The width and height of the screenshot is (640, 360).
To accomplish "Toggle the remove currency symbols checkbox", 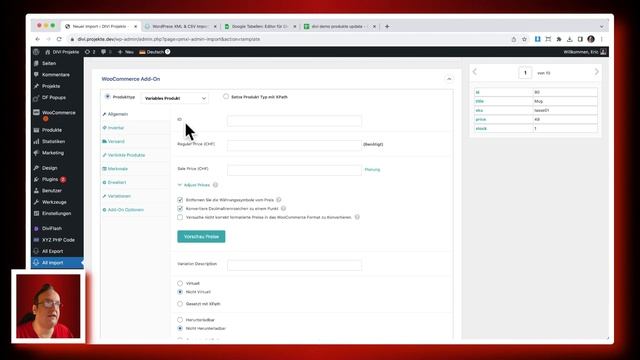I will (x=180, y=200).
